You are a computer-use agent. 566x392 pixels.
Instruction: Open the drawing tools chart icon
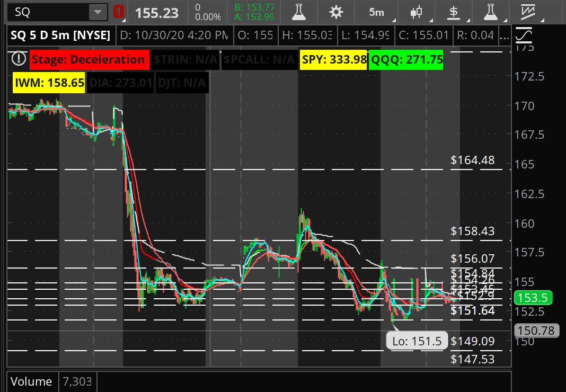tap(528, 12)
